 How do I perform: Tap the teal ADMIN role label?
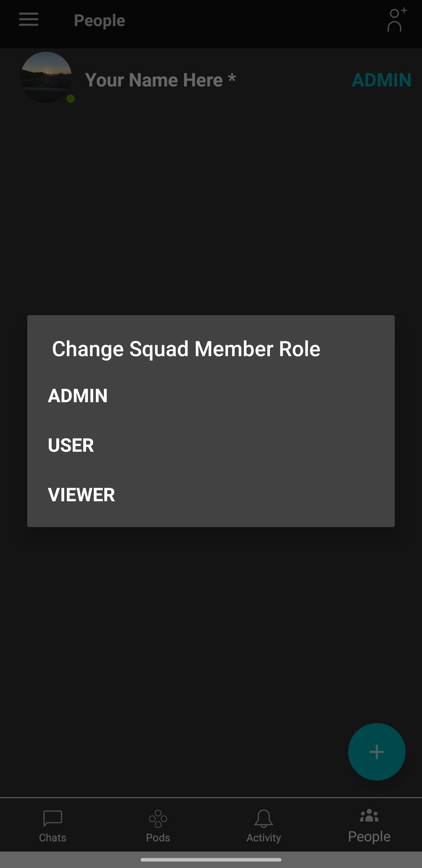[x=381, y=80]
